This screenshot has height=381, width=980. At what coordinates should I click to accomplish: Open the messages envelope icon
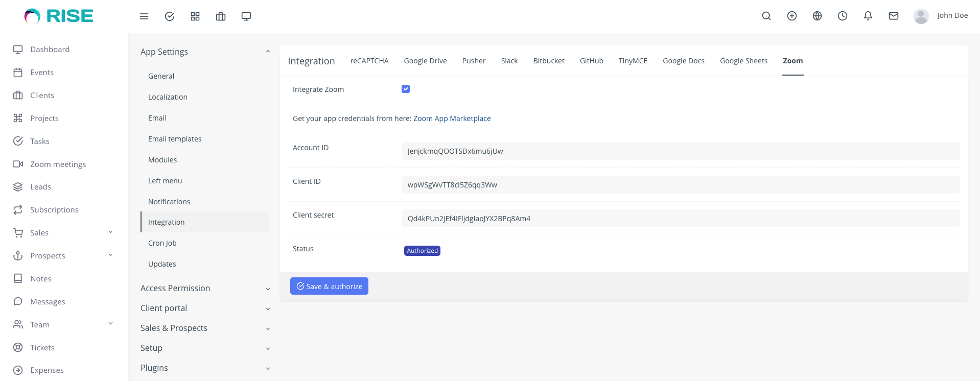click(893, 16)
